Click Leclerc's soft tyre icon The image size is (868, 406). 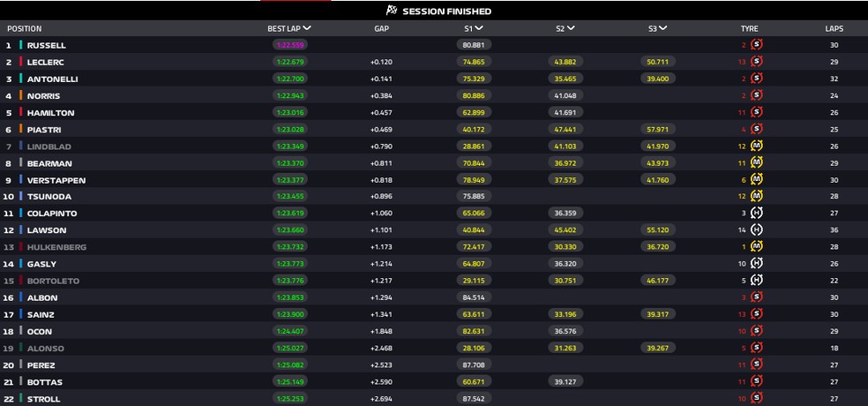756,62
